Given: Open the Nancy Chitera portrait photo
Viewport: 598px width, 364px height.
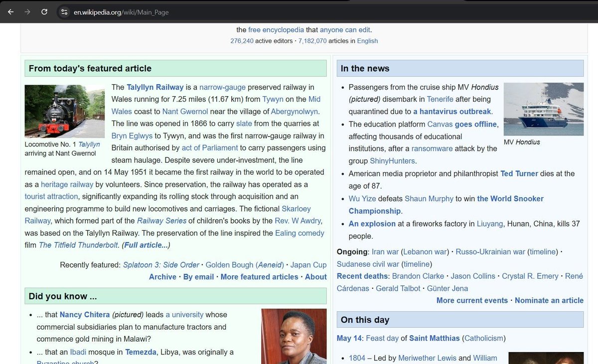Looking at the screenshot, I should [294, 337].
